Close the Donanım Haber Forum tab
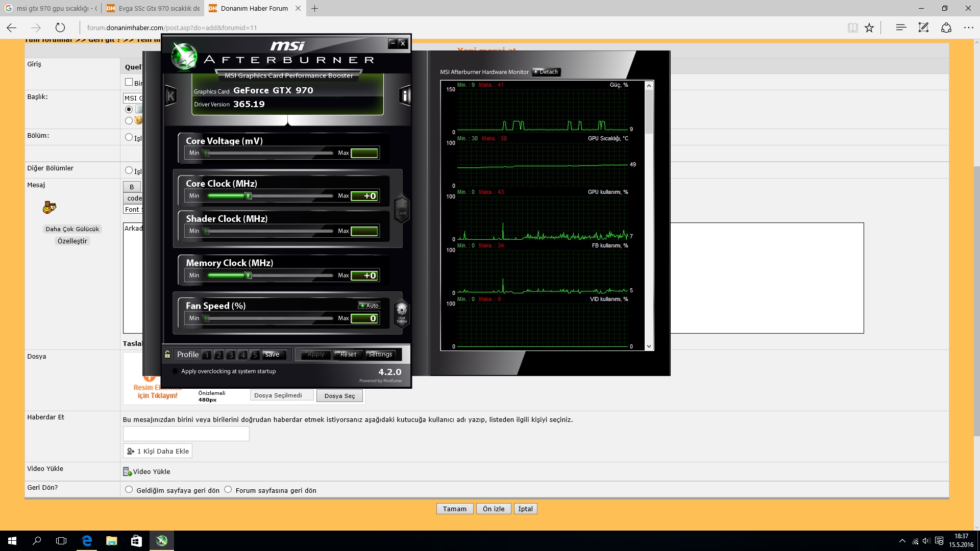Image resolution: width=980 pixels, height=551 pixels. 298,8
